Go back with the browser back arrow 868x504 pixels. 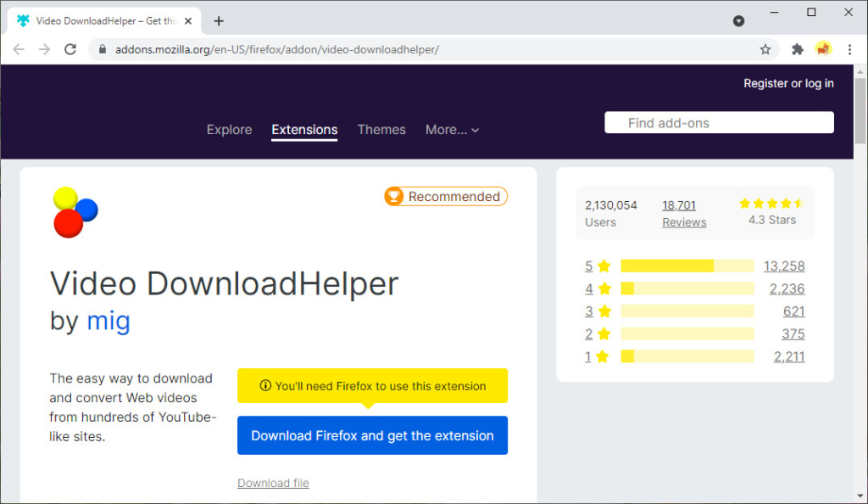click(19, 49)
